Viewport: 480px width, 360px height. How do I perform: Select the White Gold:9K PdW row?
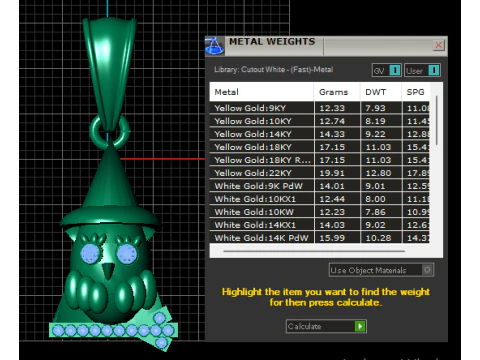click(x=319, y=186)
